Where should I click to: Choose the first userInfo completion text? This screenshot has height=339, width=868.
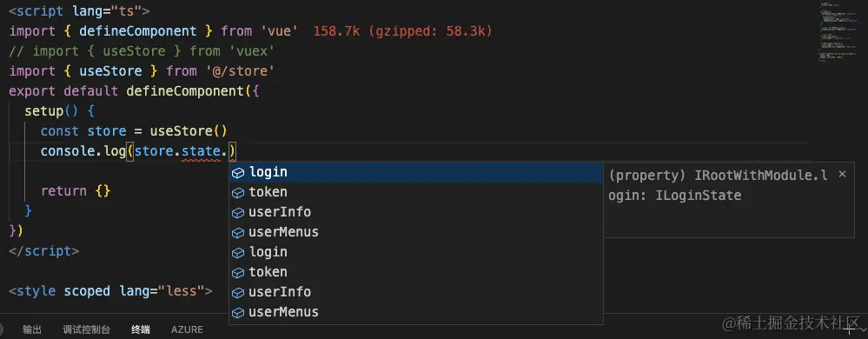pyautogui.click(x=280, y=212)
